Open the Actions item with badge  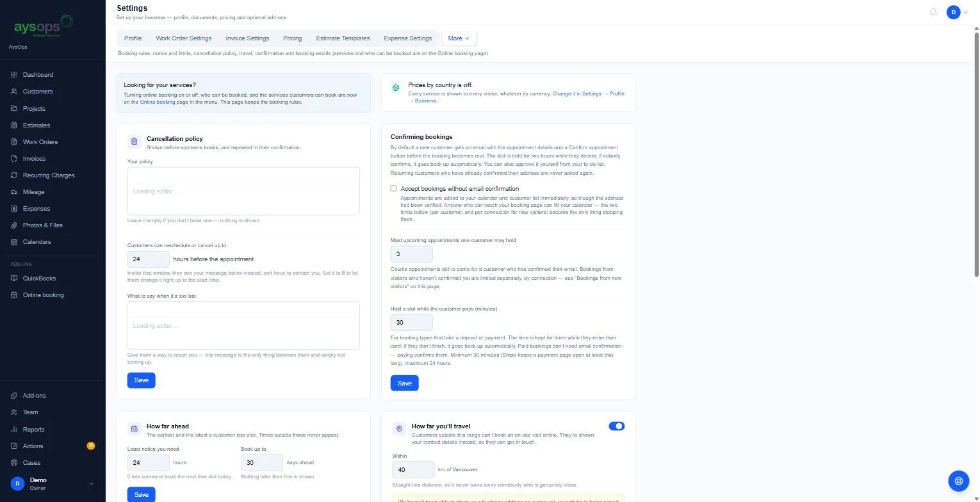pos(53,446)
